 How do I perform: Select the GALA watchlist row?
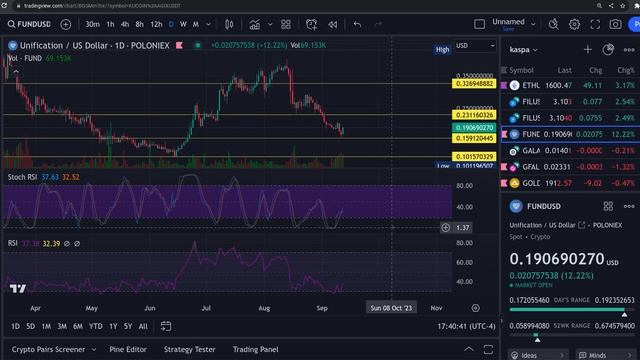(570, 151)
